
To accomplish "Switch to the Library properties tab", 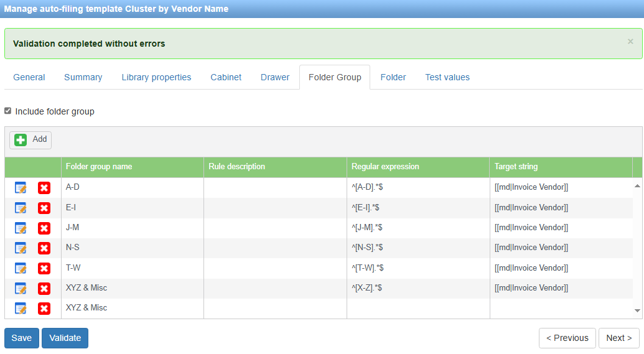I will coord(156,77).
